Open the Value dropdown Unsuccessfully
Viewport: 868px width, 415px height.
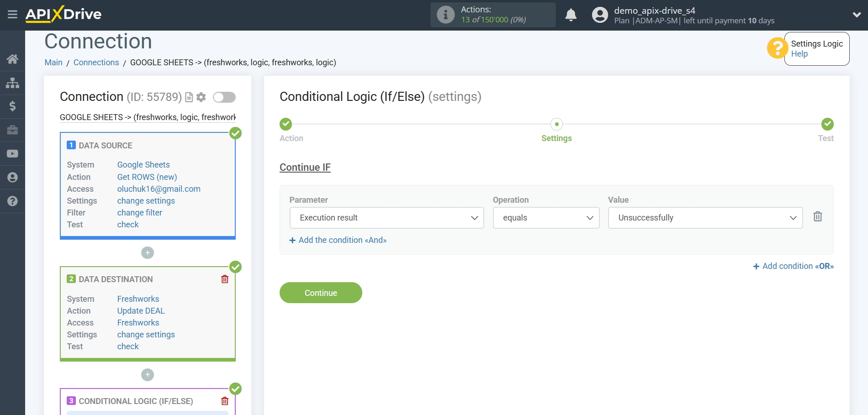[x=705, y=218]
